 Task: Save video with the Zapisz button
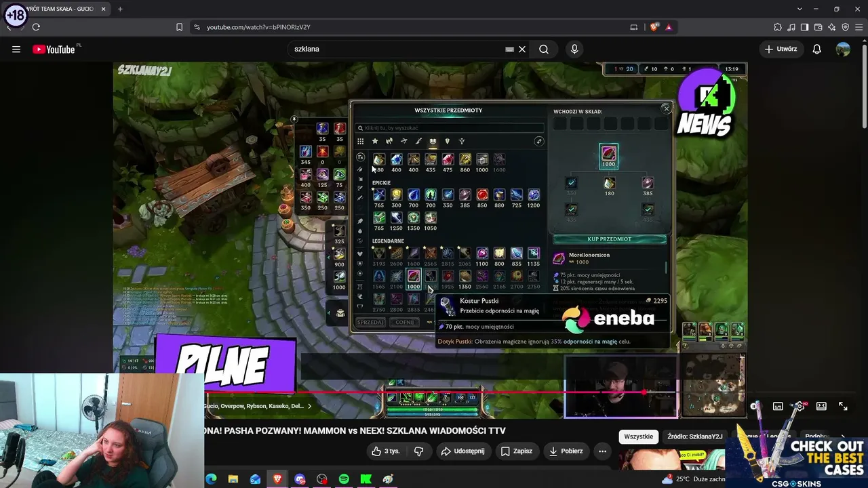(x=517, y=451)
